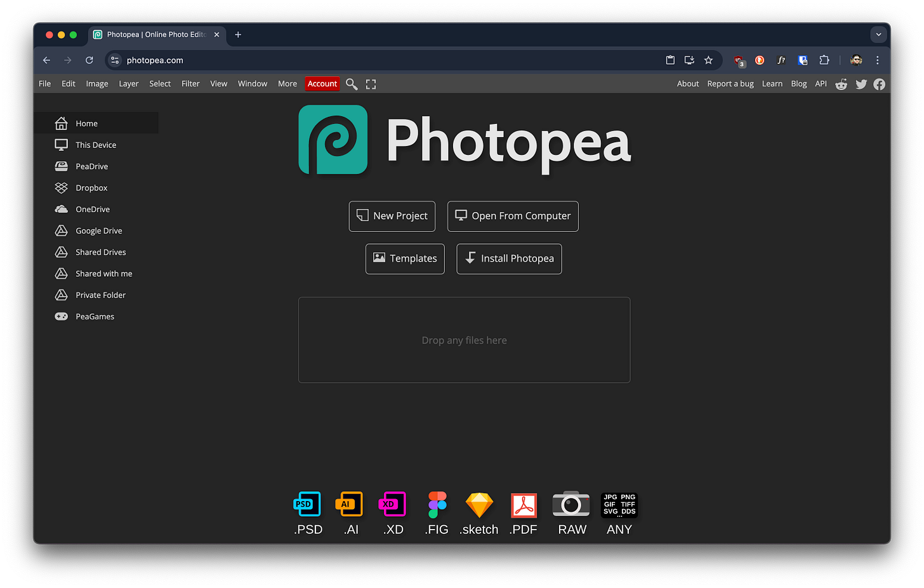Open the API link
Image resolution: width=924 pixels, height=588 pixels.
(821, 84)
